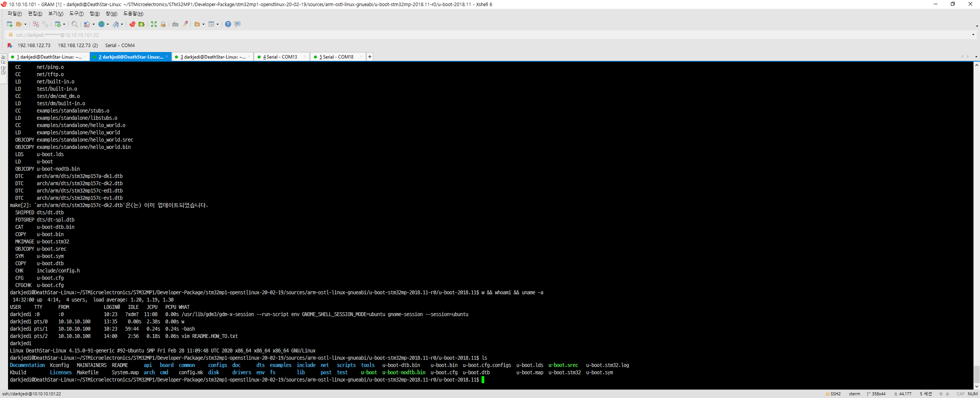
Task: Switch to session tab 1 darkjedi@DeathStar-Linux
Action: tap(49, 57)
